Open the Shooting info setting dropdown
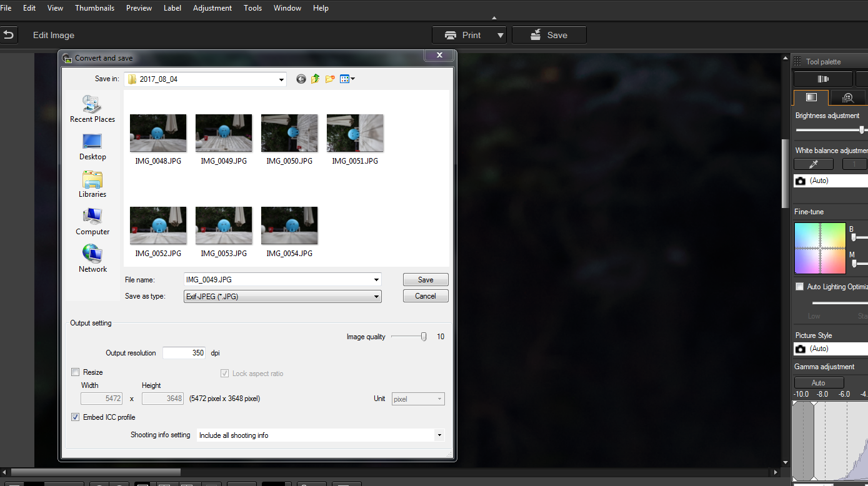 pos(439,435)
